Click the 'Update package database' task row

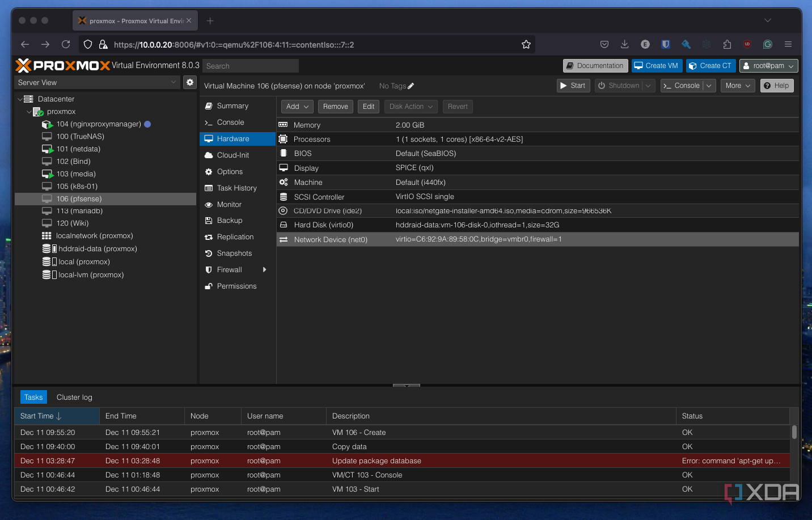point(402,461)
